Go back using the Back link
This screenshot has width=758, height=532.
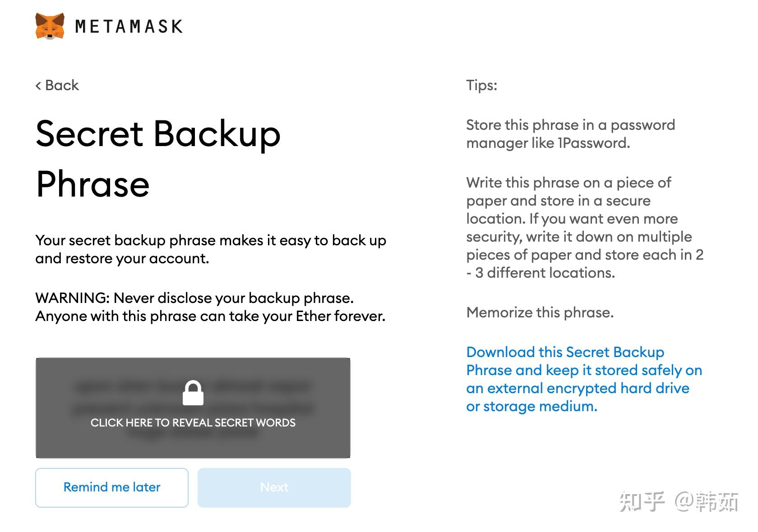point(57,85)
